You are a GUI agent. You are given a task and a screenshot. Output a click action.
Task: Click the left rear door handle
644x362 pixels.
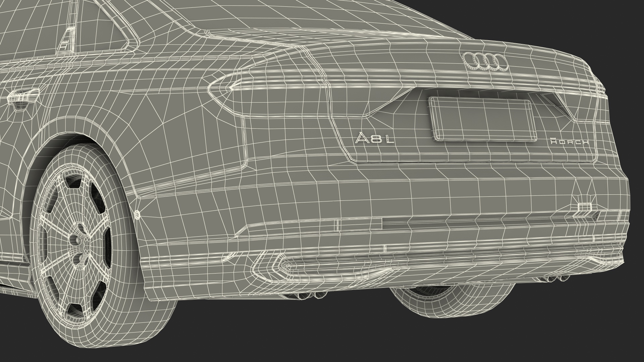pos(23,97)
